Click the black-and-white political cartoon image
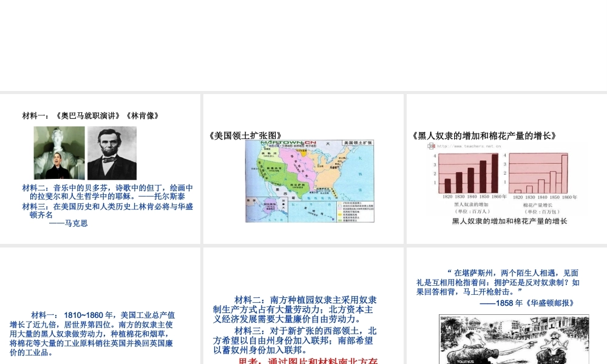The width and height of the screenshot is (607, 364). tap(514, 339)
